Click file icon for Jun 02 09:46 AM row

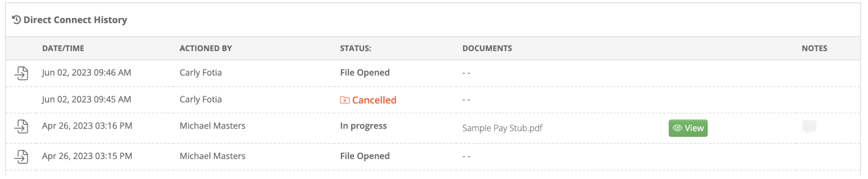point(21,73)
